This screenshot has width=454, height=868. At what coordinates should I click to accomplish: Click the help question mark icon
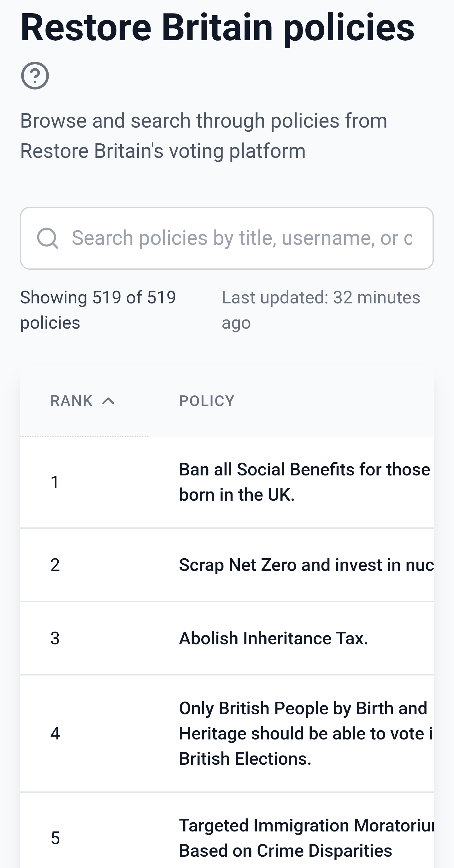[x=35, y=76]
